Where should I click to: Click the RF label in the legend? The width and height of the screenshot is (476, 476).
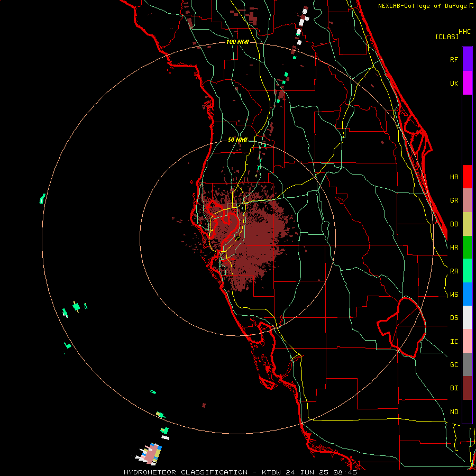(x=454, y=59)
